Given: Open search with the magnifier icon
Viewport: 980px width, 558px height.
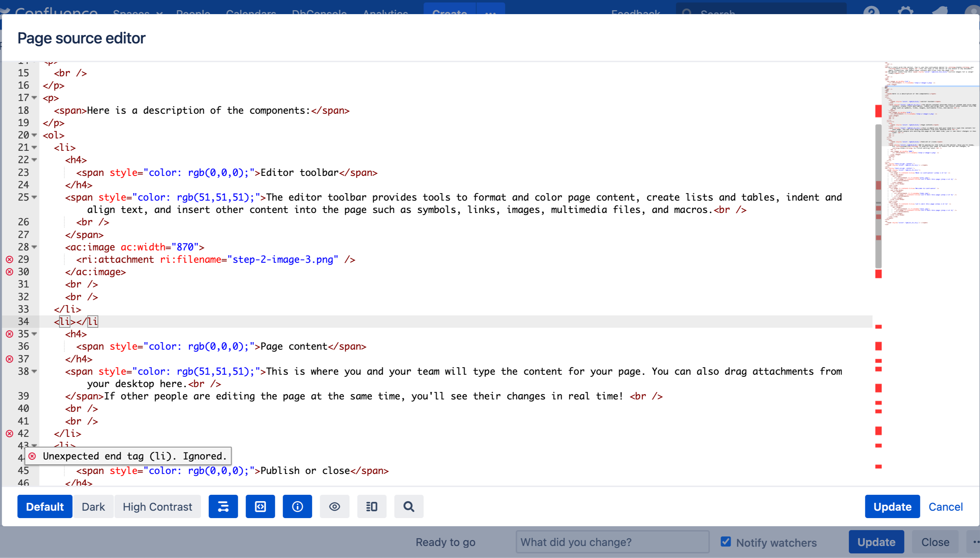Looking at the screenshot, I should pyautogui.click(x=409, y=507).
